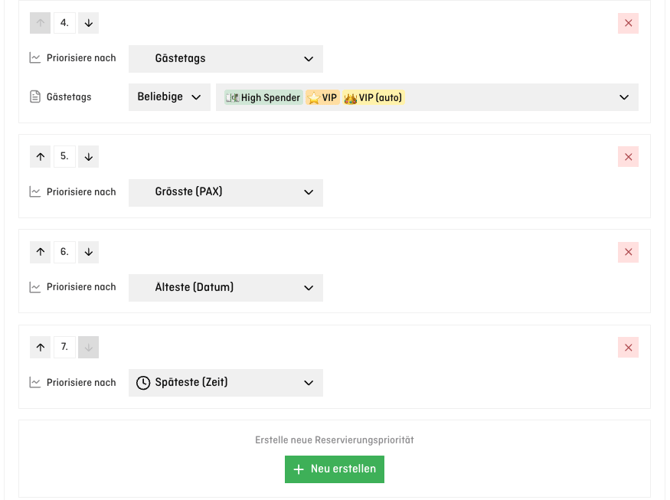
Task: Delete priority rule number 5
Action: point(628,157)
